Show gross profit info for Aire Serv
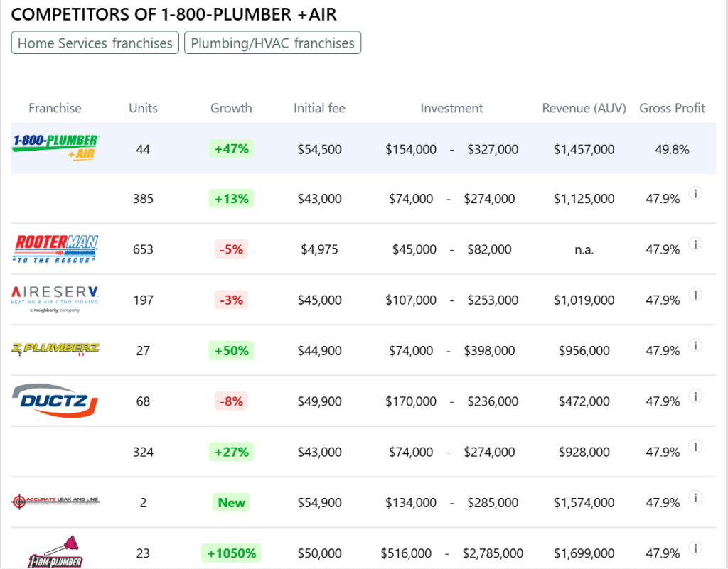 point(695,295)
